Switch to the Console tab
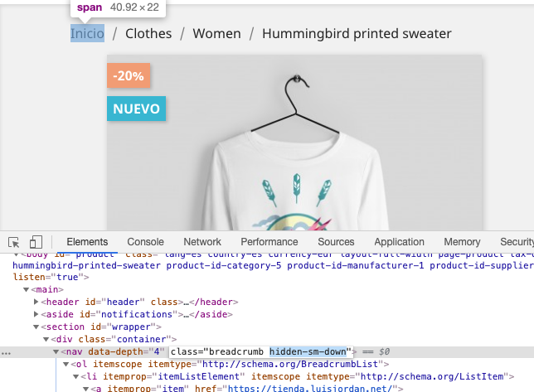This screenshot has width=534, height=392. [145, 242]
